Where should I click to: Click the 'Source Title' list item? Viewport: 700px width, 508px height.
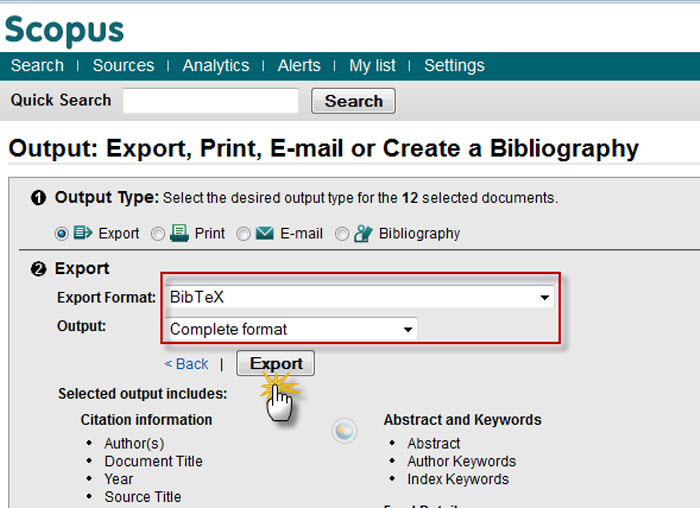point(142,497)
